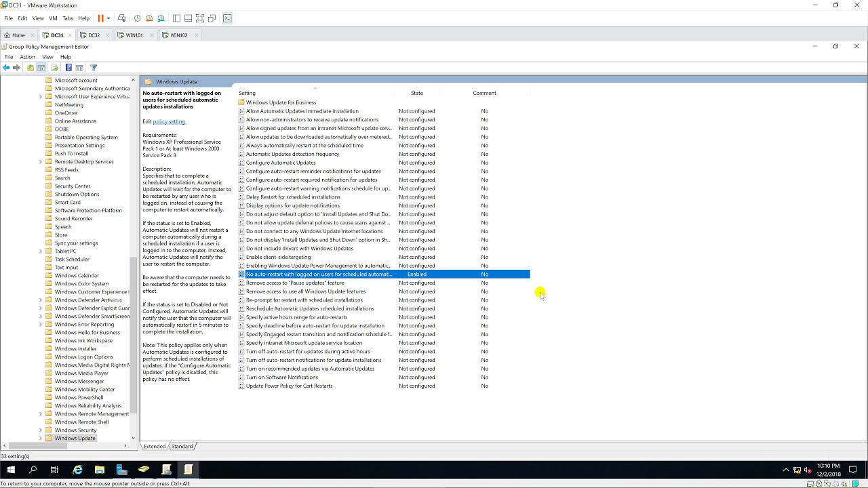Close the WIN102 tab

196,35
